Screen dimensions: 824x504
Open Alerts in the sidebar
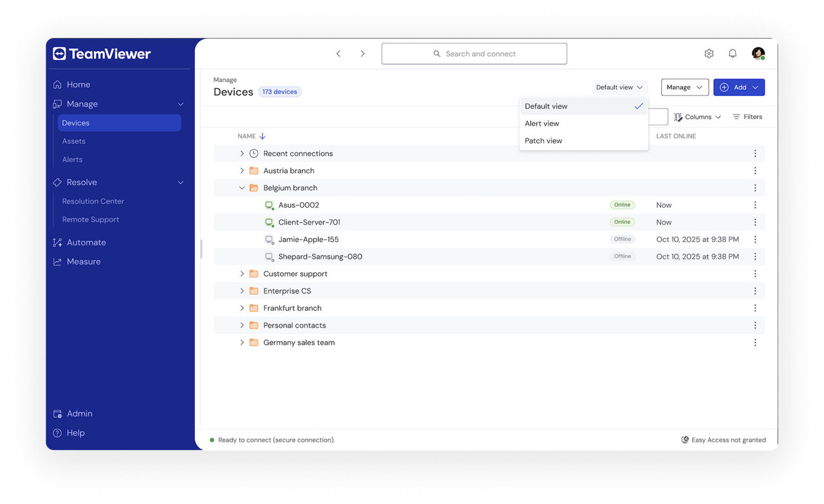[72, 160]
